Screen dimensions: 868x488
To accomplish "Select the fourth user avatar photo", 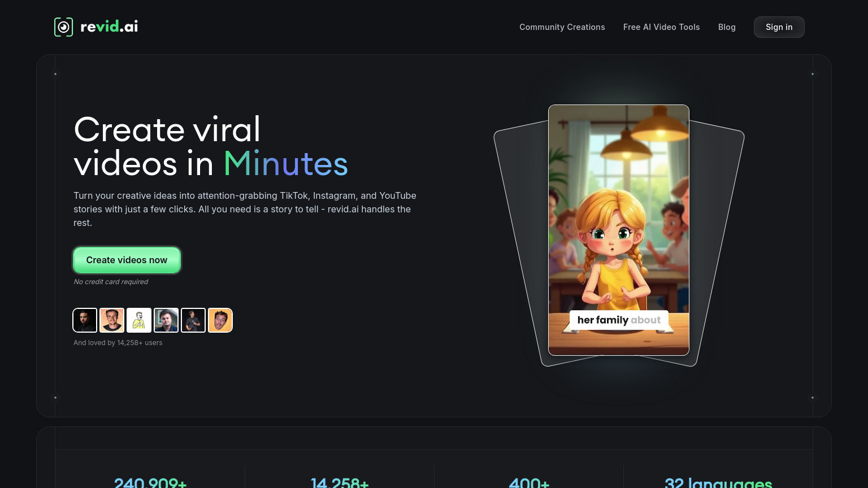I will (x=166, y=320).
